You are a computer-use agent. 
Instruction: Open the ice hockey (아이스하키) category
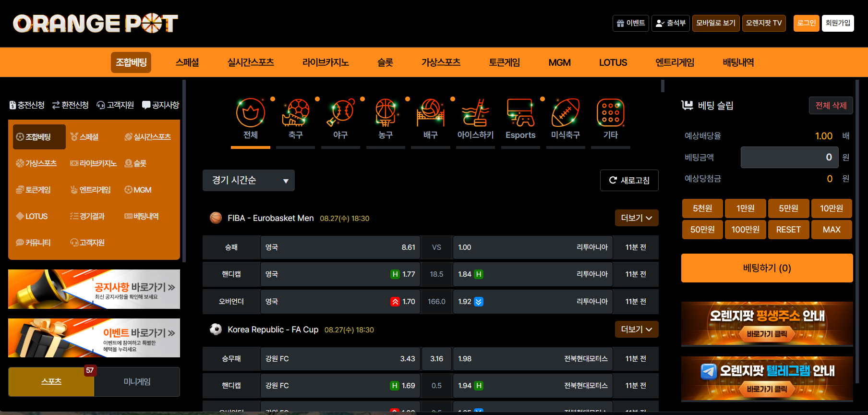click(x=475, y=119)
